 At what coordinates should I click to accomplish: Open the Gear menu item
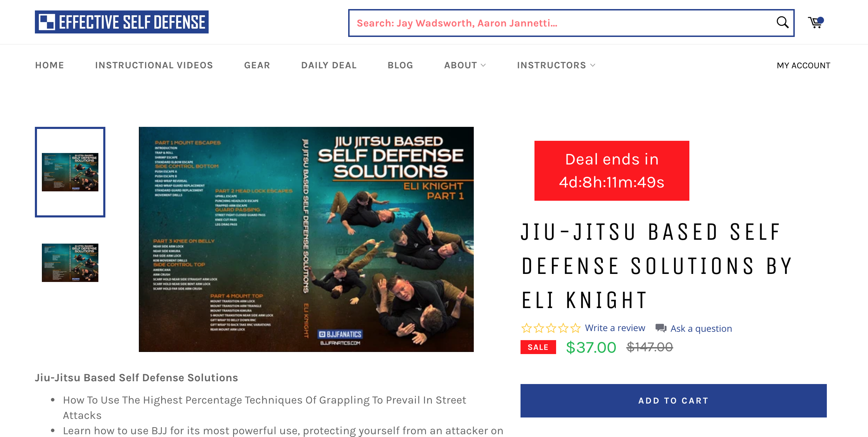coord(257,65)
